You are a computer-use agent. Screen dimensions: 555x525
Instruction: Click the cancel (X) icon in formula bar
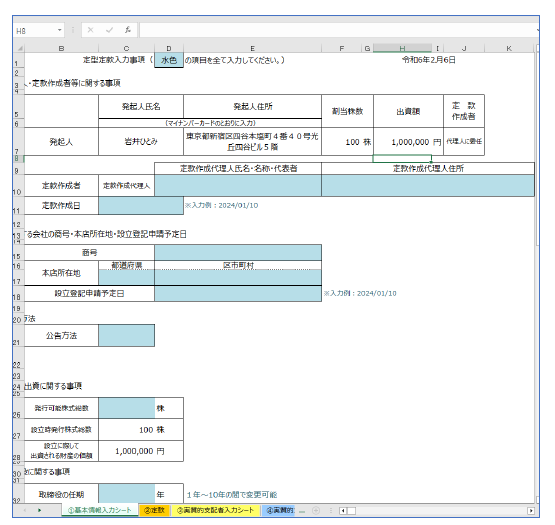tap(91, 30)
